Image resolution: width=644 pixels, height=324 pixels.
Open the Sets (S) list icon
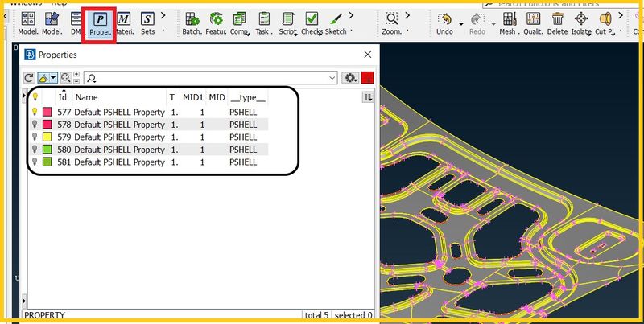[x=147, y=23]
